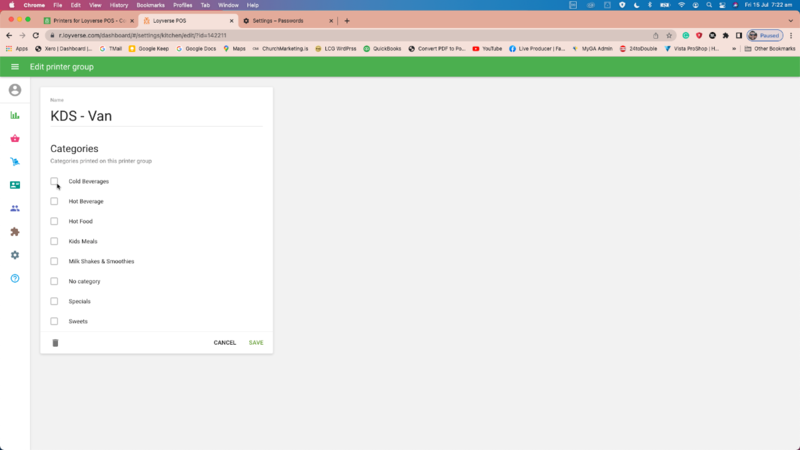This screenshot has width=800, height=450.
Task: Open the Other Bookmarks folder
Action: [769, 49]
